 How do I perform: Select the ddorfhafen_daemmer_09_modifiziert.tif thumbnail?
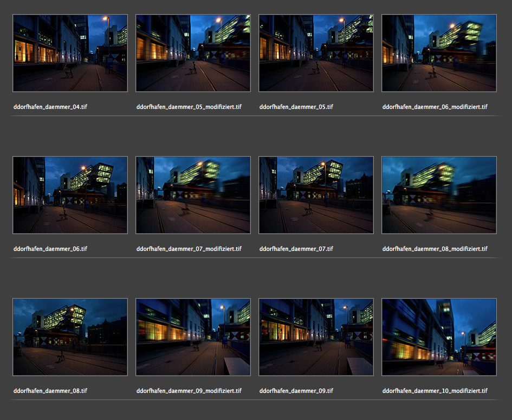(x=193, y=337)
